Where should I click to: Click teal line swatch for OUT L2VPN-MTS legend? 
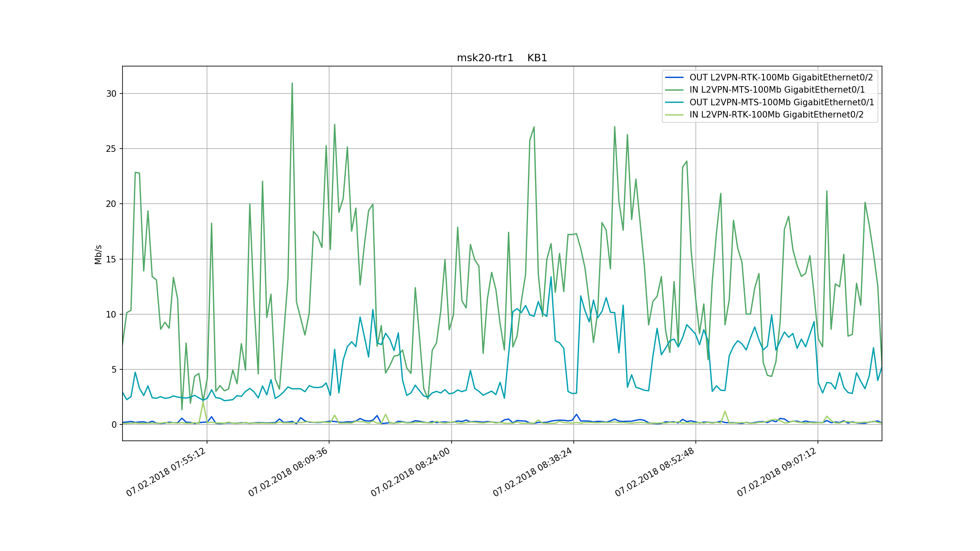coord(674,102)
